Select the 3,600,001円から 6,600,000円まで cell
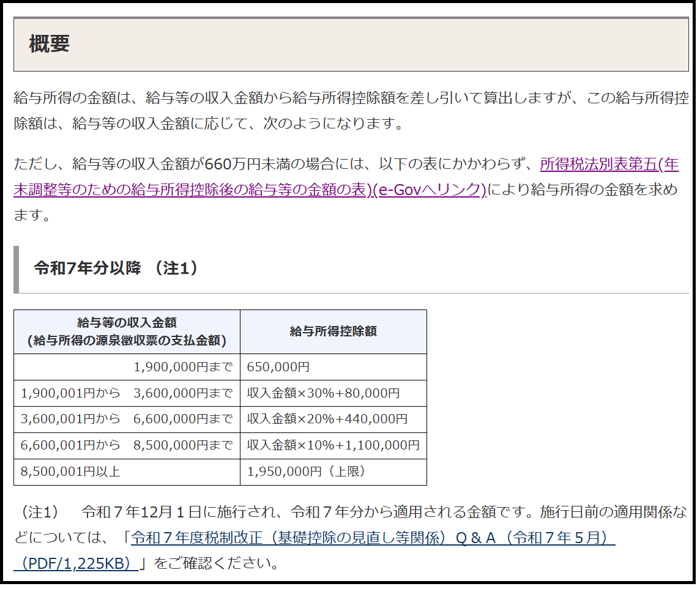 [x=127, y=420]
